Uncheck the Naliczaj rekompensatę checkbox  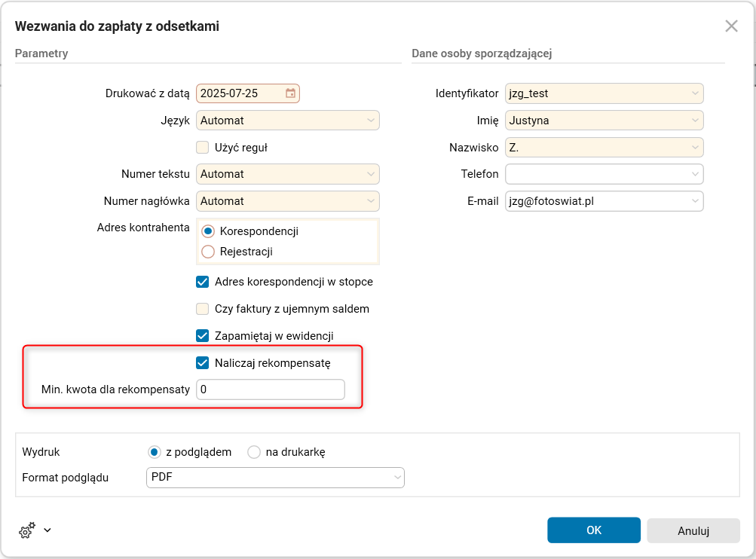point(203,363)
